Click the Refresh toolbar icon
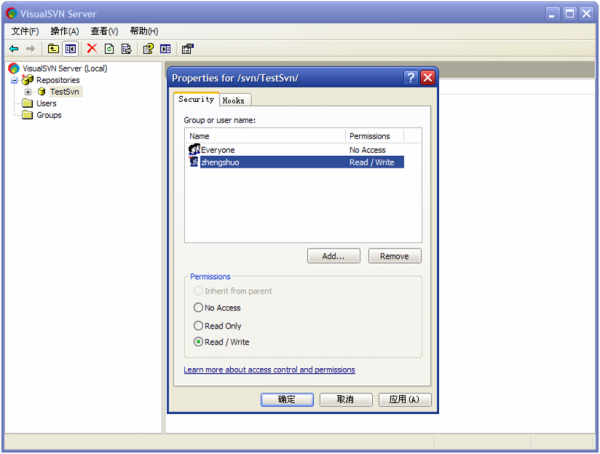Viewport: 600px width, 454px height. point(109,49)
